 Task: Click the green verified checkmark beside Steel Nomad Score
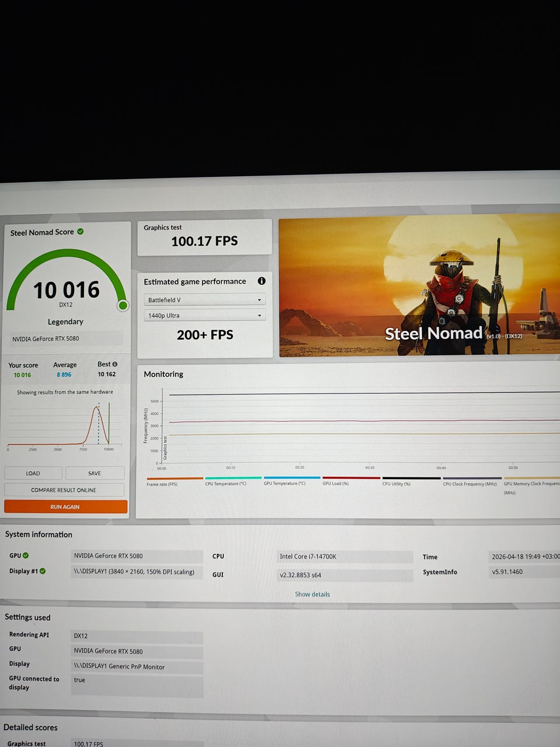(x=80, y=232)
